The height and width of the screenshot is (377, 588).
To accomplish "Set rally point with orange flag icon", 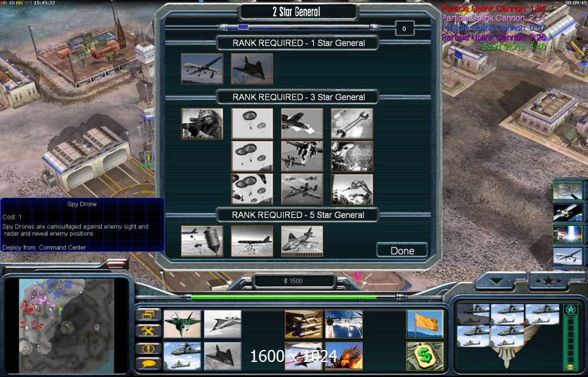I will 425,324.
